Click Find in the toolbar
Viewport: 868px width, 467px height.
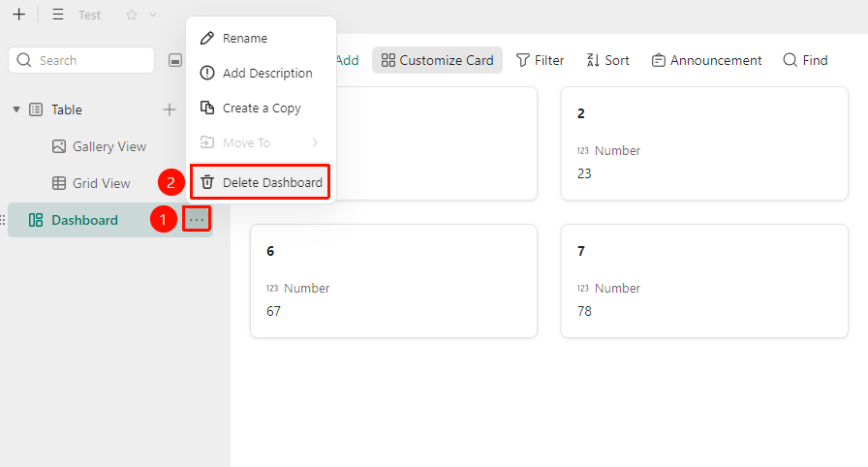pyautogui.click(x=805, y=60)
